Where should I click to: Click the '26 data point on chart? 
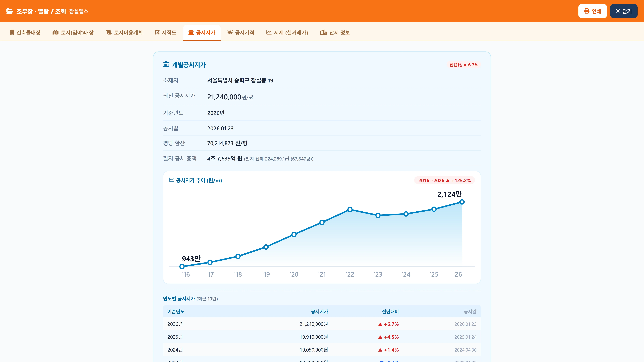point(462,202)
